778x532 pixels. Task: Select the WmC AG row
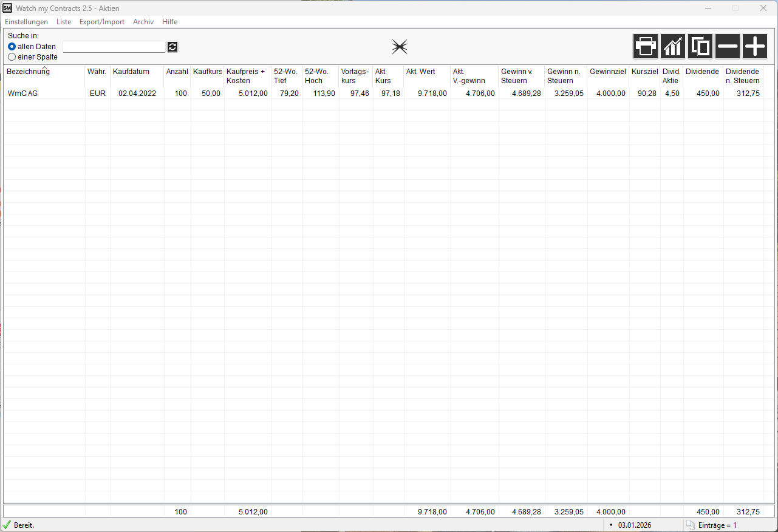tap(22, 94)
